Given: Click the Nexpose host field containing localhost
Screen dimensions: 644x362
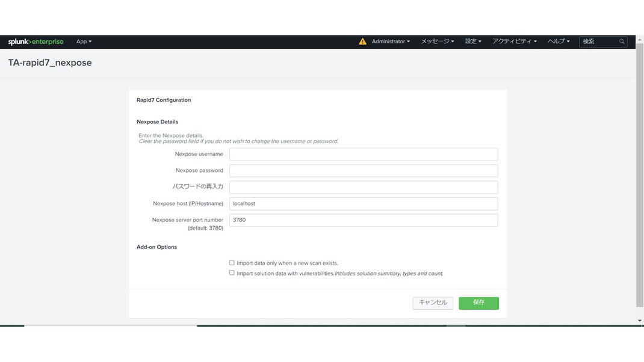Looking at the screenshot, I should click(364, 204).
